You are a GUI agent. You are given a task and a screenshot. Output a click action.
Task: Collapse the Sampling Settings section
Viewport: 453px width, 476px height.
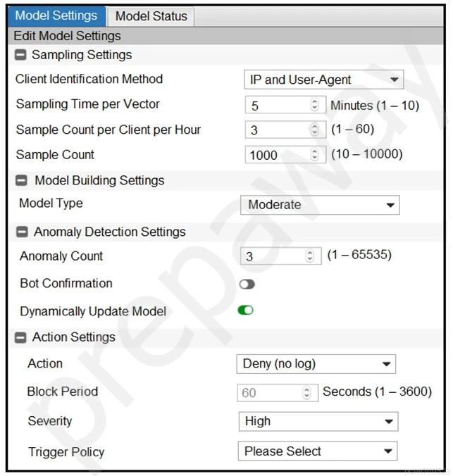(20, 55)
